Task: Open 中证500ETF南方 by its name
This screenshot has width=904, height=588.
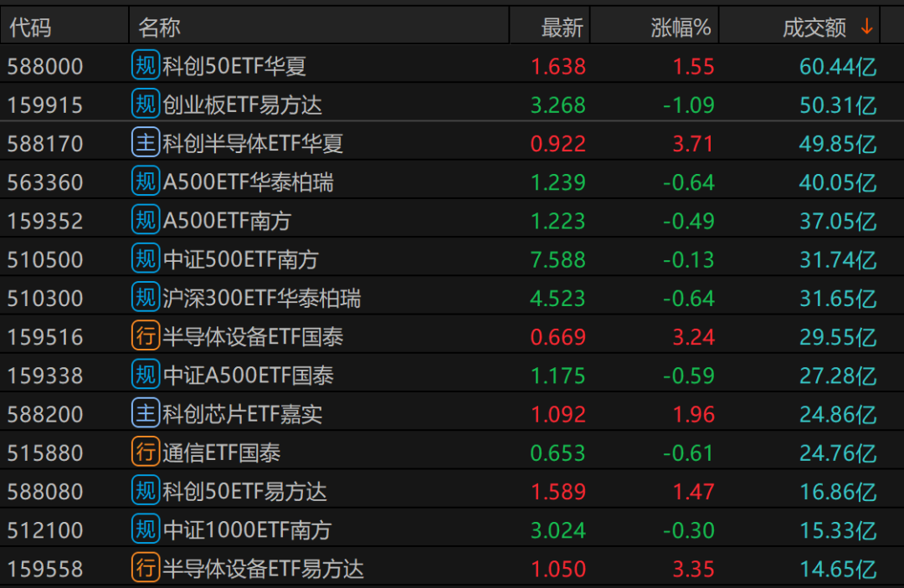Action: [240, 259]
